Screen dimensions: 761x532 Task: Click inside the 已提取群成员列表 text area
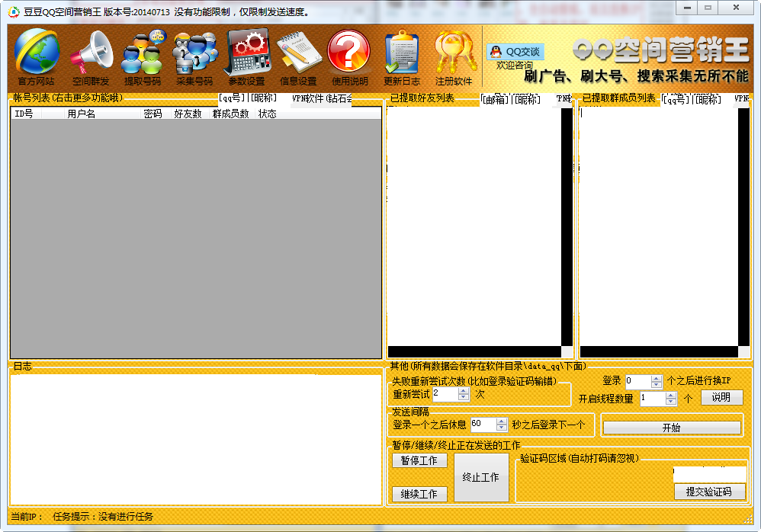[x=659, y=226]
